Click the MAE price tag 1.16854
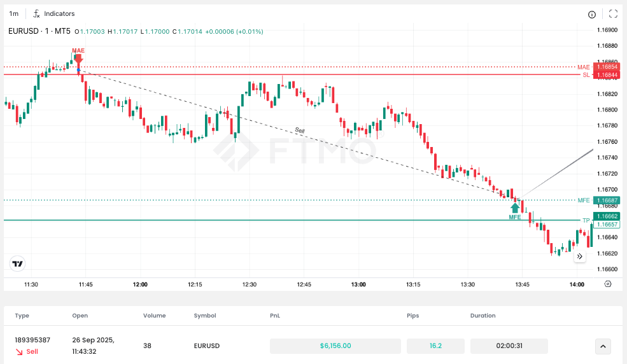 click(x=607, y=67)
